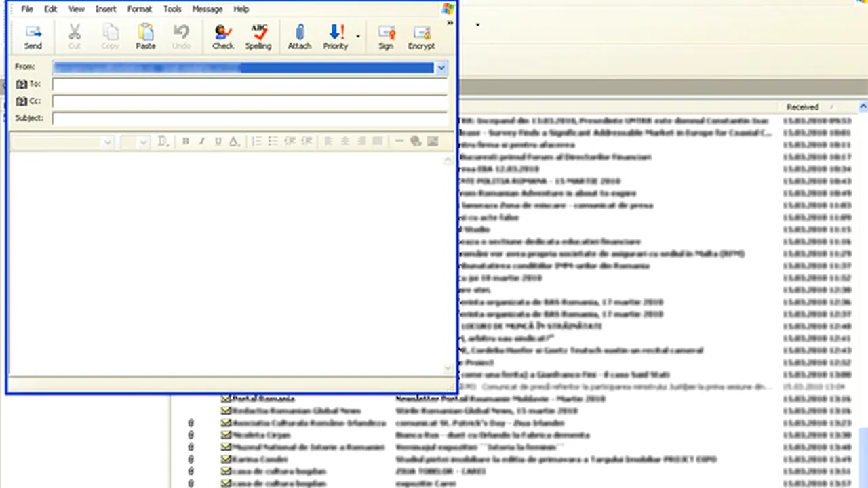Start the Spelling check icon
This screenshot has width=868, height=488.
coord(258,37)
